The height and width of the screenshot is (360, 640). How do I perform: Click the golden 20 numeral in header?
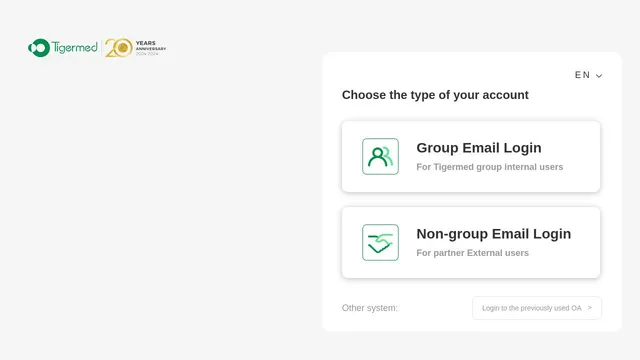(x=118, y=48)
